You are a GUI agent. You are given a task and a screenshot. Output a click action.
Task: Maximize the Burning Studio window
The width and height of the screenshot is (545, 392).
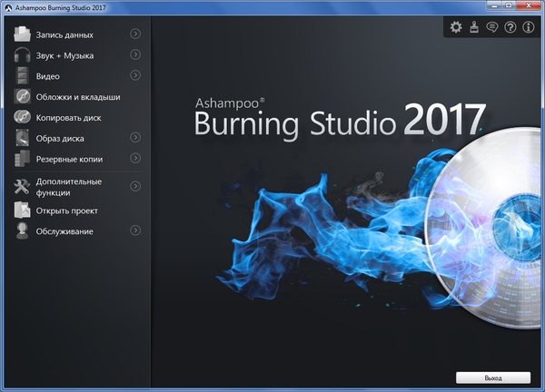509,5
